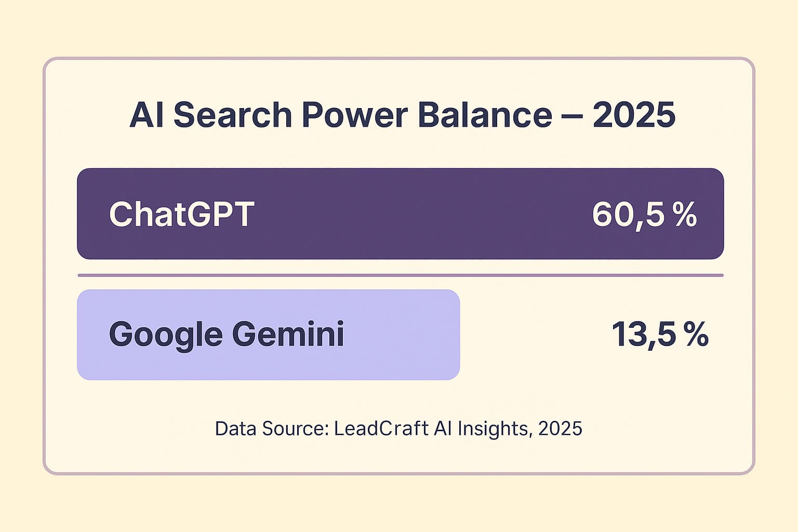Click the word "Balance" in the title

(484, 115)
